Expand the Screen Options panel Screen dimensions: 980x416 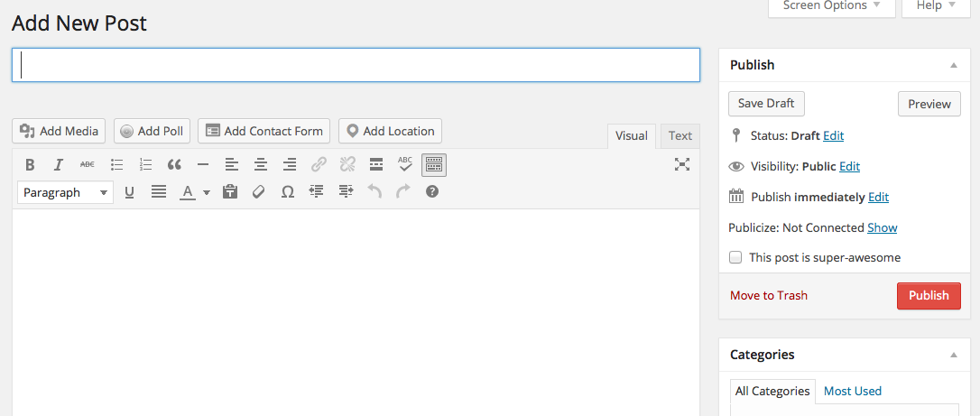click(x=831, y=5)
